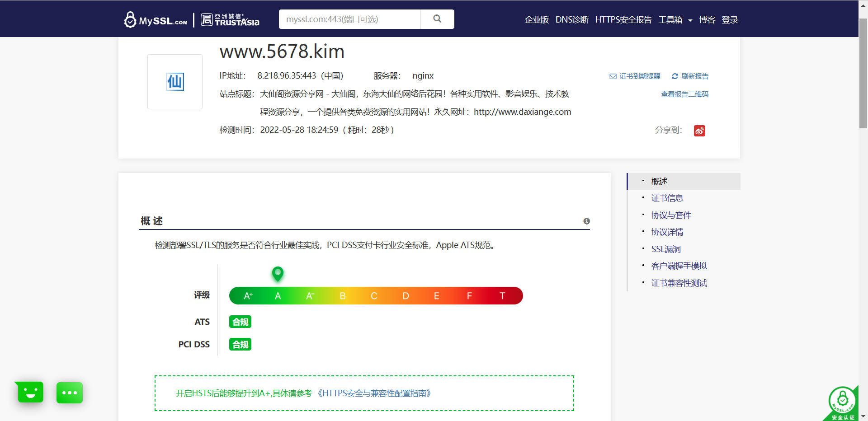Click the MySSL.com logo

(156, 19)
